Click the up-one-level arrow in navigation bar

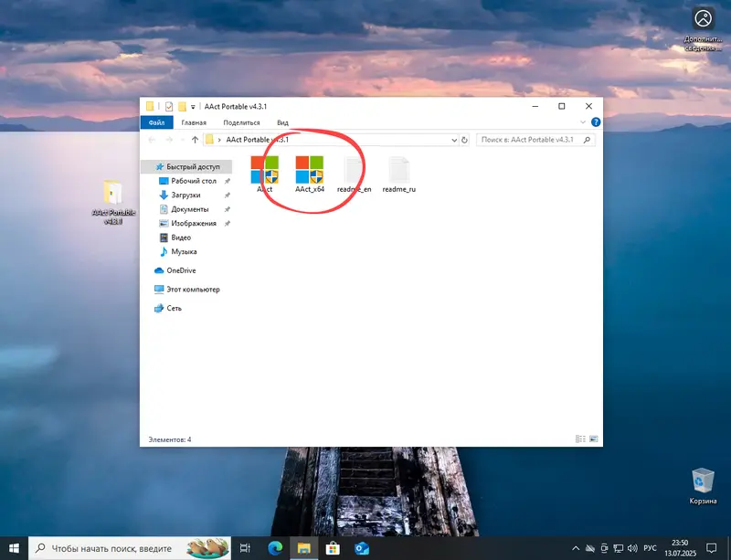(x=195, y=140)
